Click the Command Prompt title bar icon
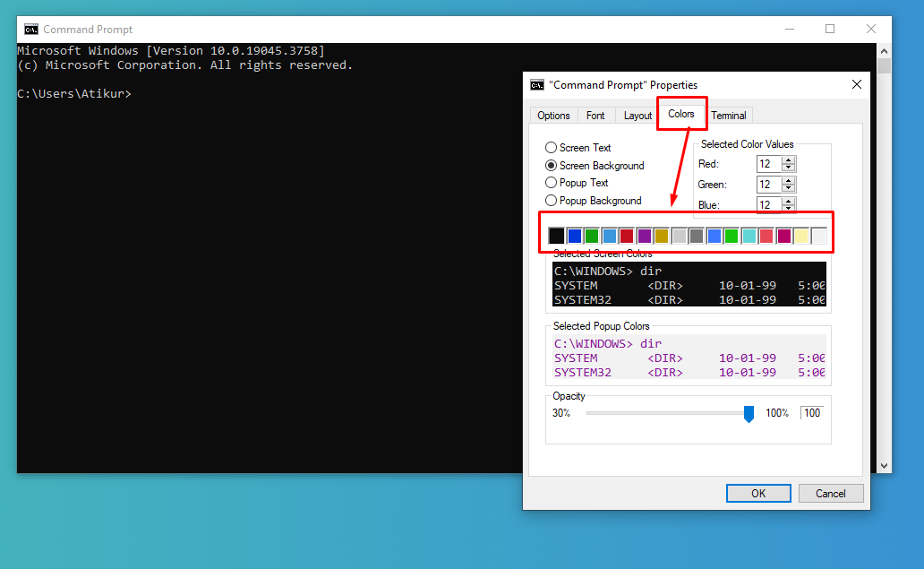The height and width of the screenshot is (569, 924). [31, 29]
